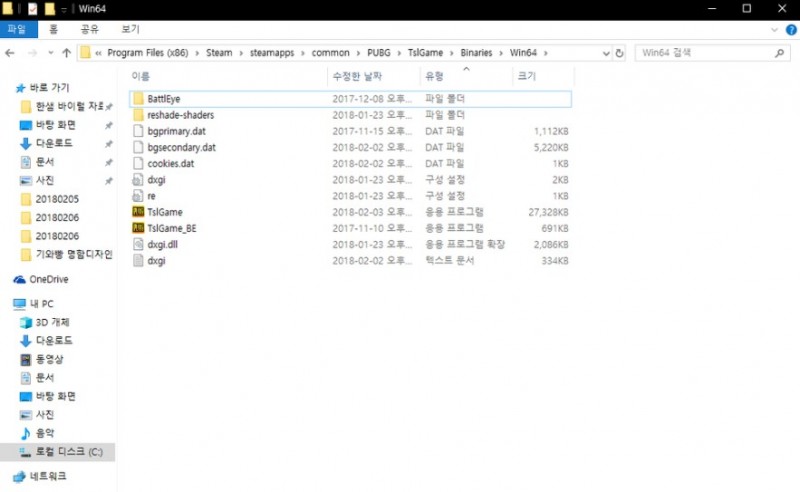Open pinned 다운로드 under quick access
800x492 pixels.
tap(46, 143)
